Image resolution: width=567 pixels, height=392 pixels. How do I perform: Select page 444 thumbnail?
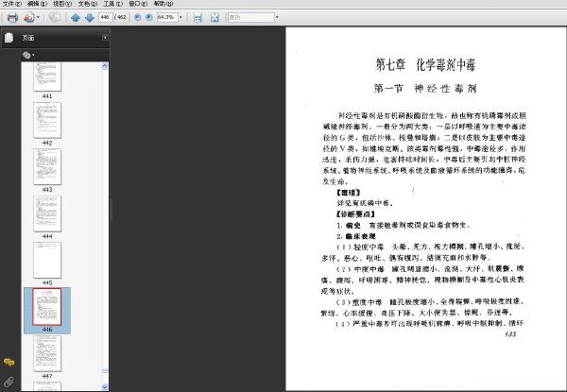pyautogui.click(x=47, y=213)
